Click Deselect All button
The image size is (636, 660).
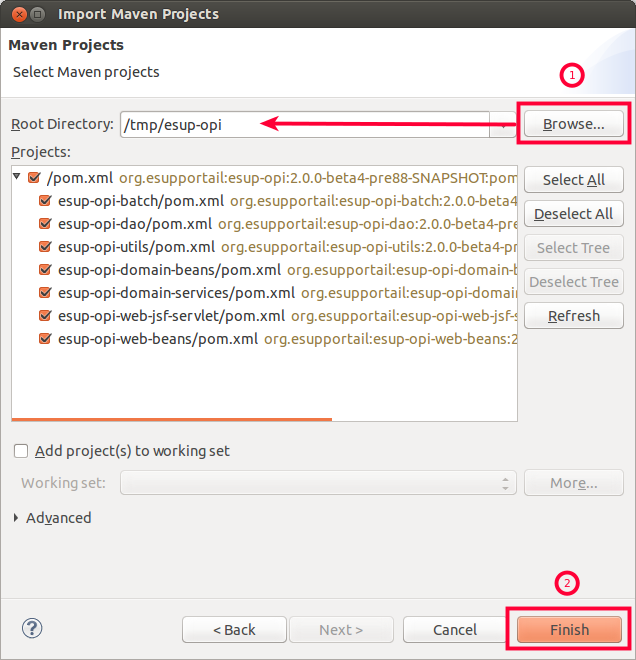click(573, 214)
